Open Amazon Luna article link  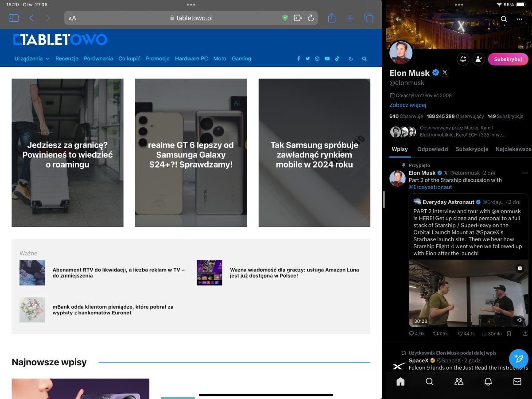[x=295, y=273]
